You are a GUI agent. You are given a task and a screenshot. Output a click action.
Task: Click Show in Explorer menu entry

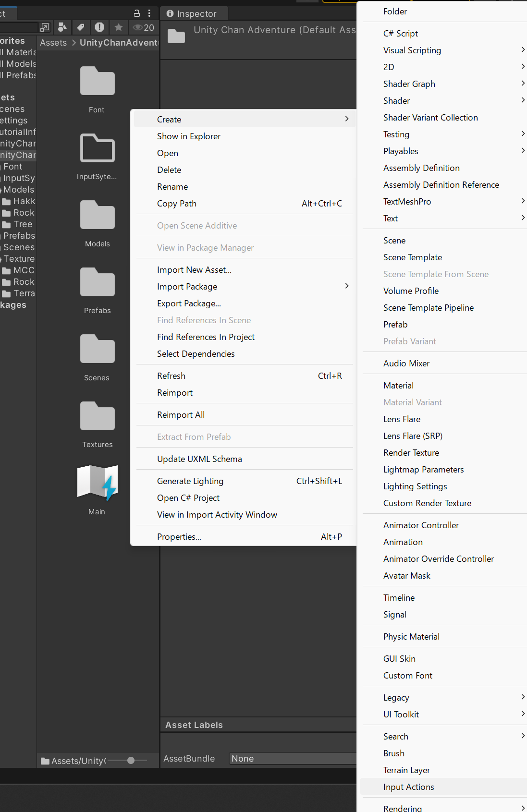pos(189,136)
